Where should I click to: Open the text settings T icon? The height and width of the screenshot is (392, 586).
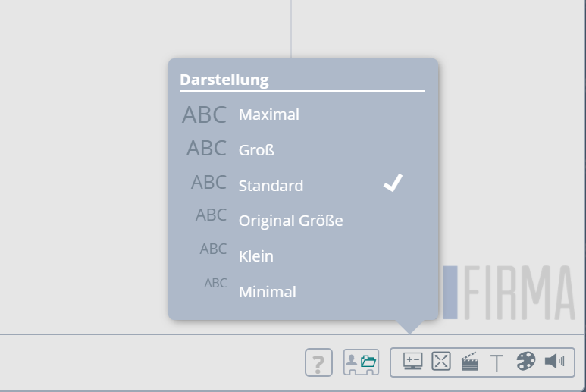click(x=497, y=362)
